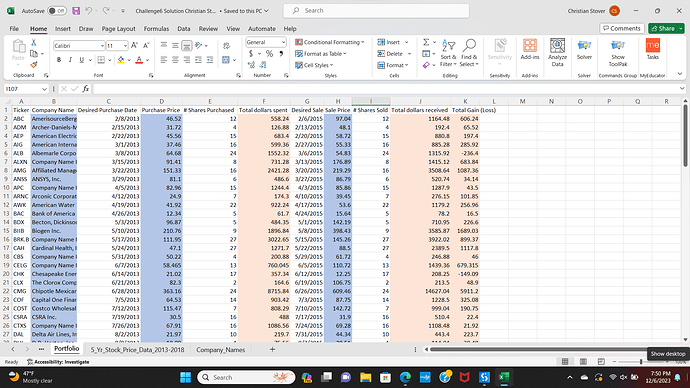Click the Comma Style icon

pyautogui.click(x=281, y=54)
